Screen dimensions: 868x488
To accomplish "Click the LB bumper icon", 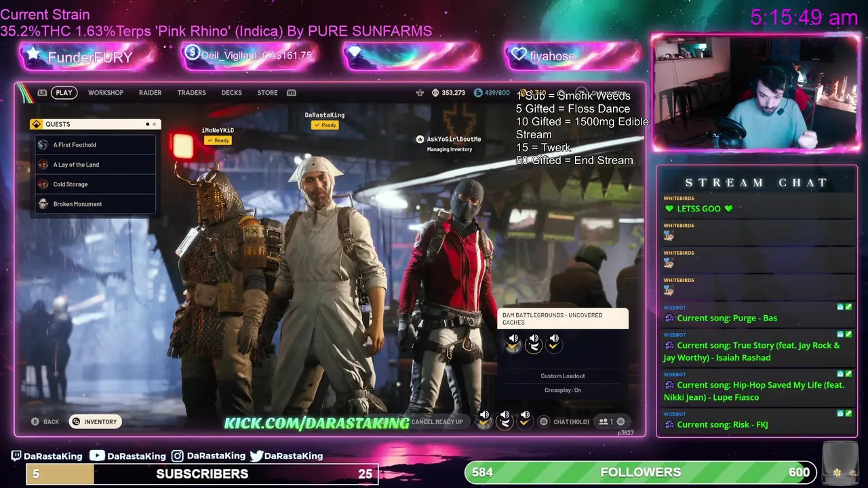I will 42,93.
